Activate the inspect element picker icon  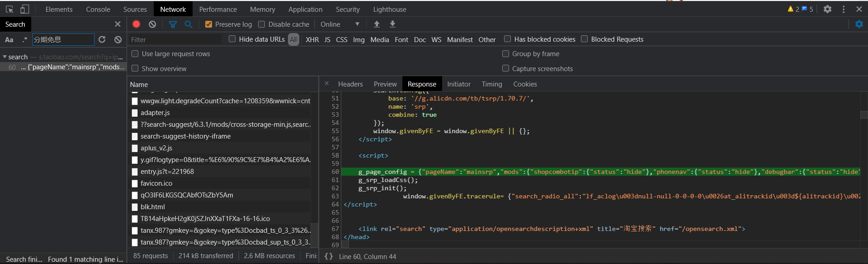(x=9, y=9)
